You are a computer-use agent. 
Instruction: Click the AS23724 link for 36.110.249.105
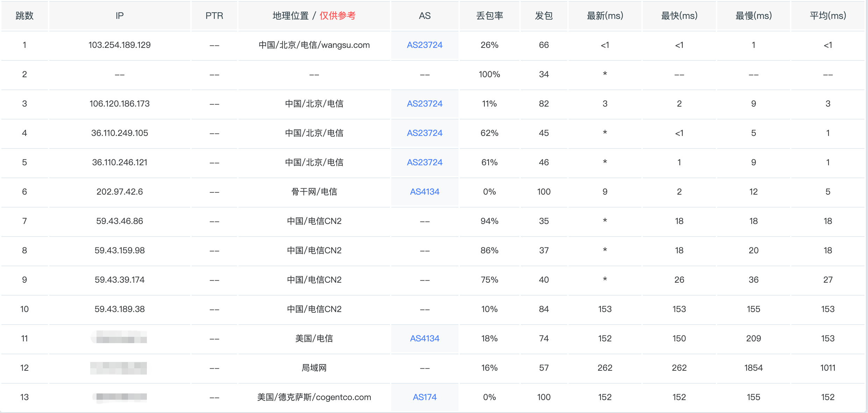tap(425, 133)
